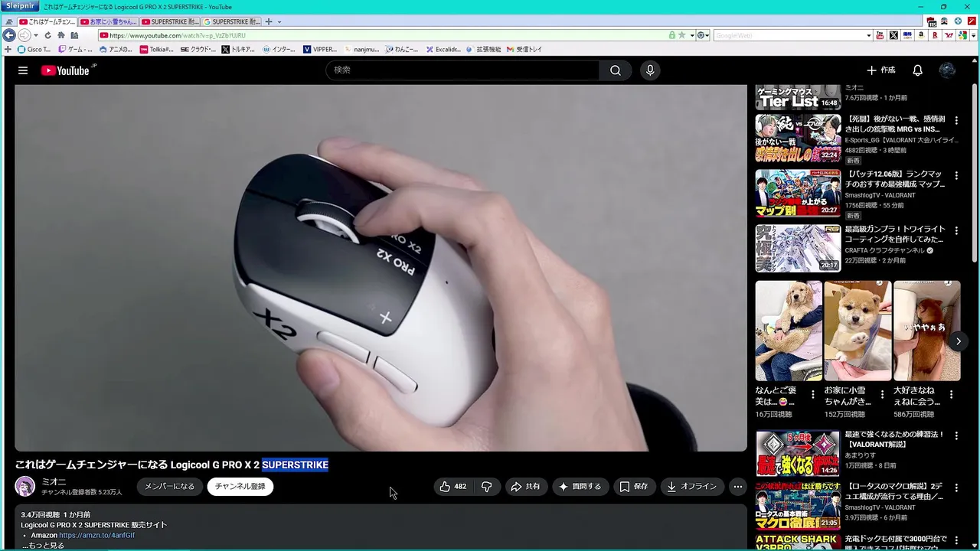Focus the YouTube 検索 search field
980x551 pixels.
463,70
